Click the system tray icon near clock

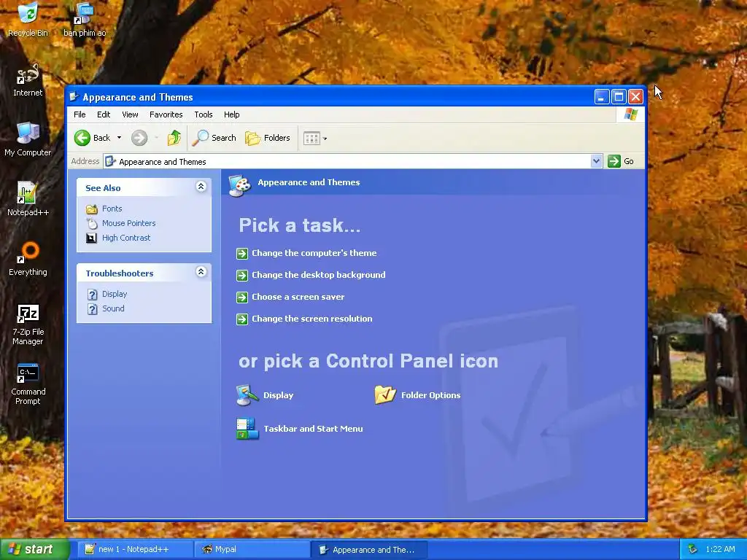pos(693,550)
